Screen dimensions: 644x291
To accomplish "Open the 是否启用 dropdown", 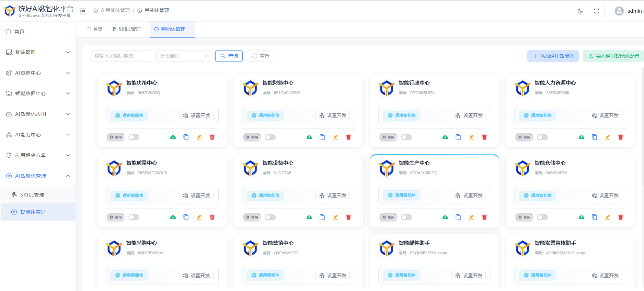I will click(184, 56).
